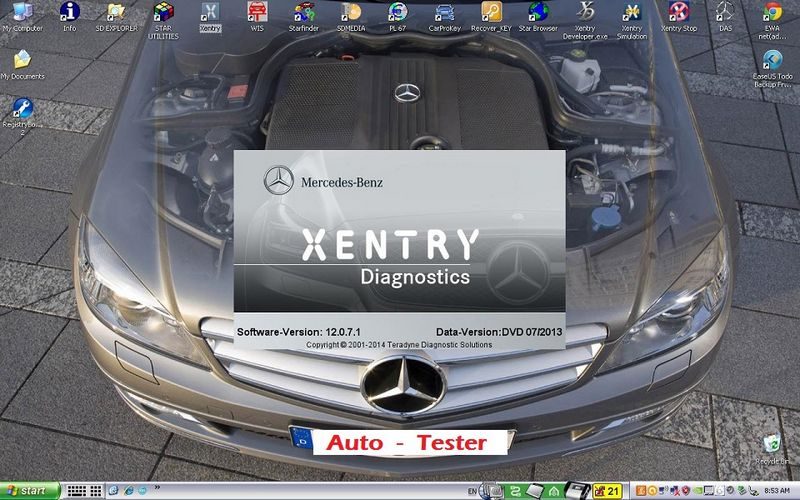Launch the DAS desktop shortcut
The height and width of the screenshot is (500, 800).
tap(726, 17)
